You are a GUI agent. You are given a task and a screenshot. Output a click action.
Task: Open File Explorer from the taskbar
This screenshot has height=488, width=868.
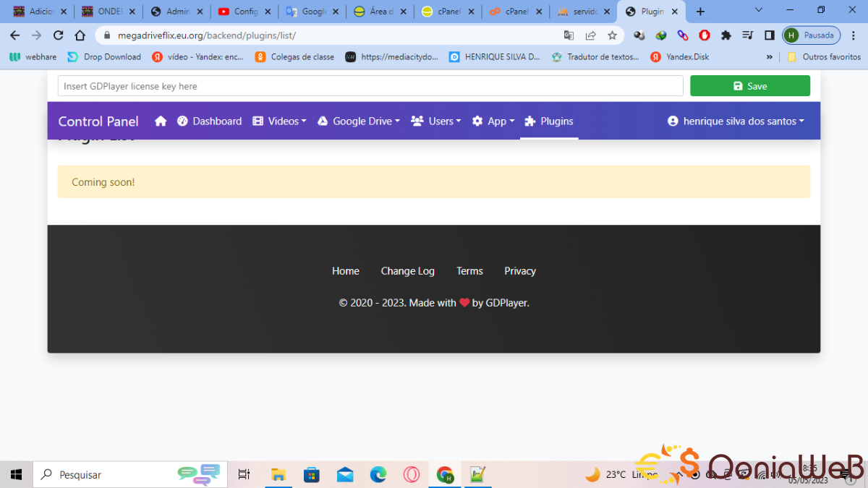point(278,475)
